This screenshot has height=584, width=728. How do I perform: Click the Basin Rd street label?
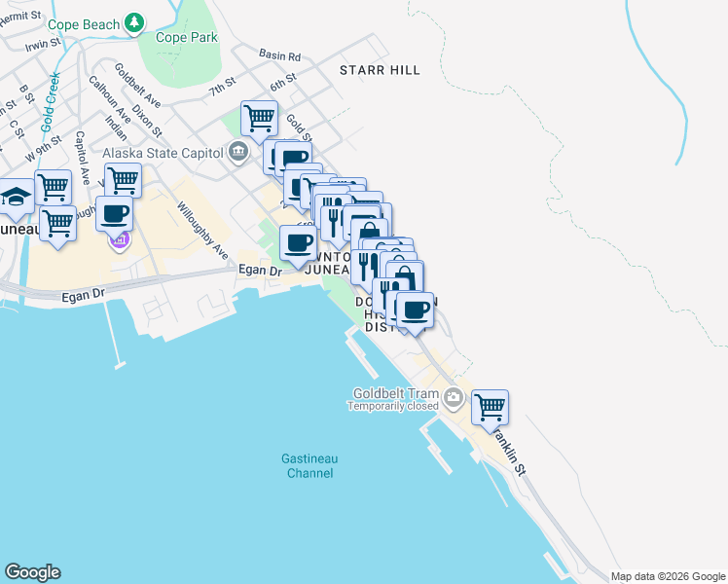click(280, 55)
